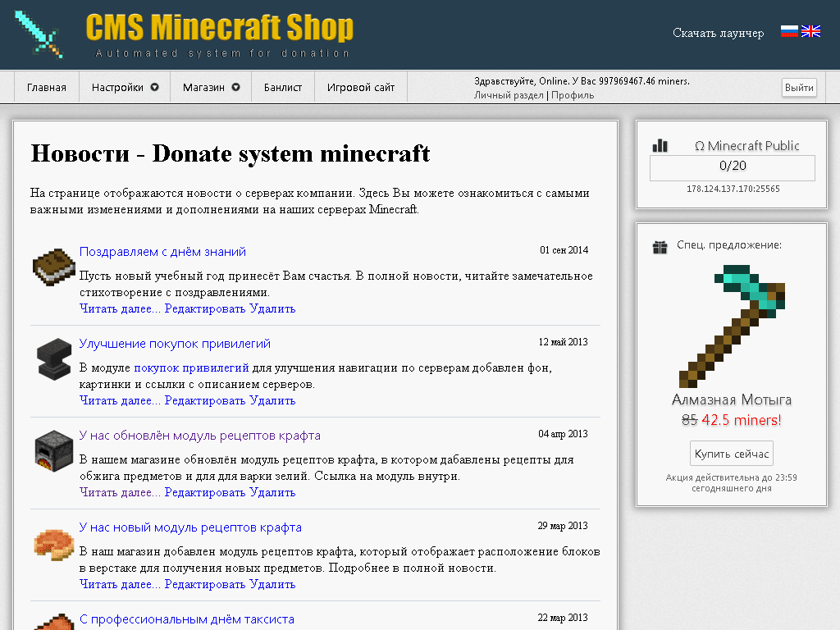This screenshot has height=630, width=840.
Task: Switch language with the Russian flag
Action: [x=789, y=32]
